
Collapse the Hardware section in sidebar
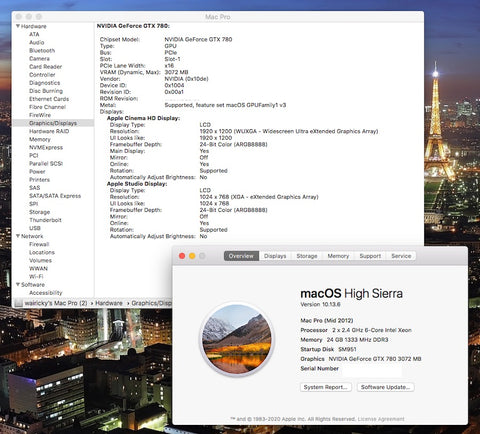point(18,26)
